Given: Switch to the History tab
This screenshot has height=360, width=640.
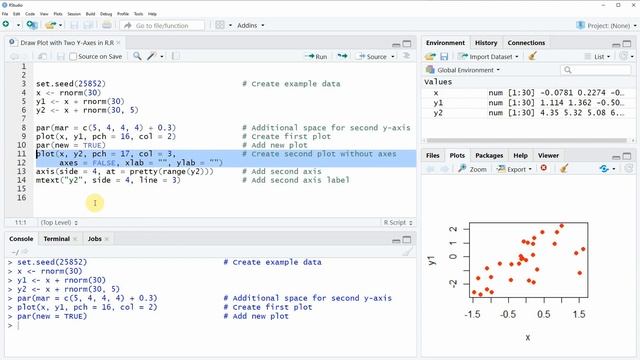Looking at the screenshot, I should click(x=486, y=42).
